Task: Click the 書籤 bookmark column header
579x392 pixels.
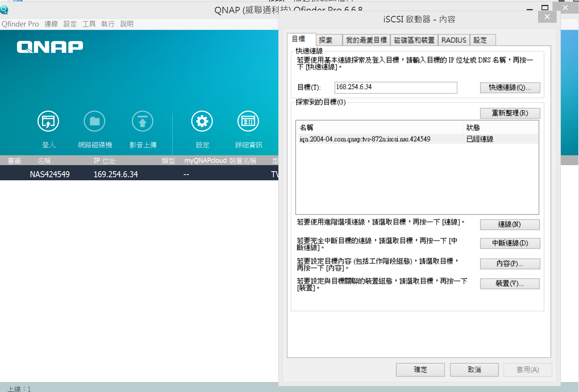Action: [x=14, y=161]
